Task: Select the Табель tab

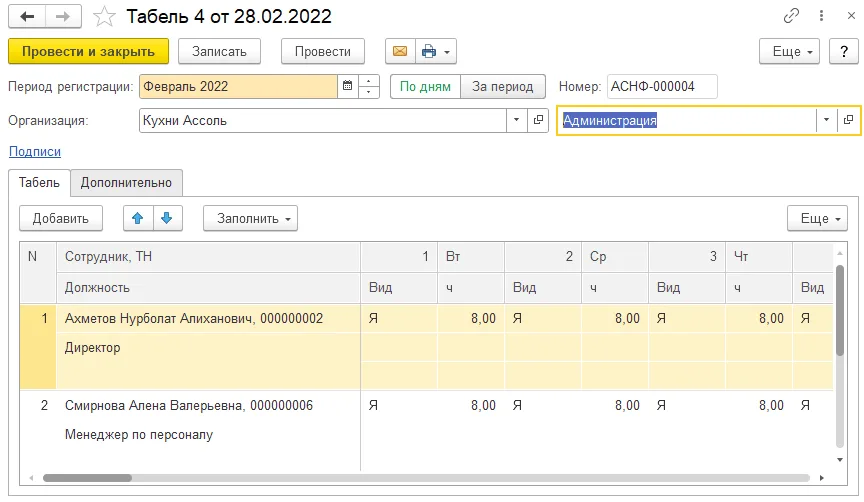Action: pyautogui.click(x=39, y=182)
